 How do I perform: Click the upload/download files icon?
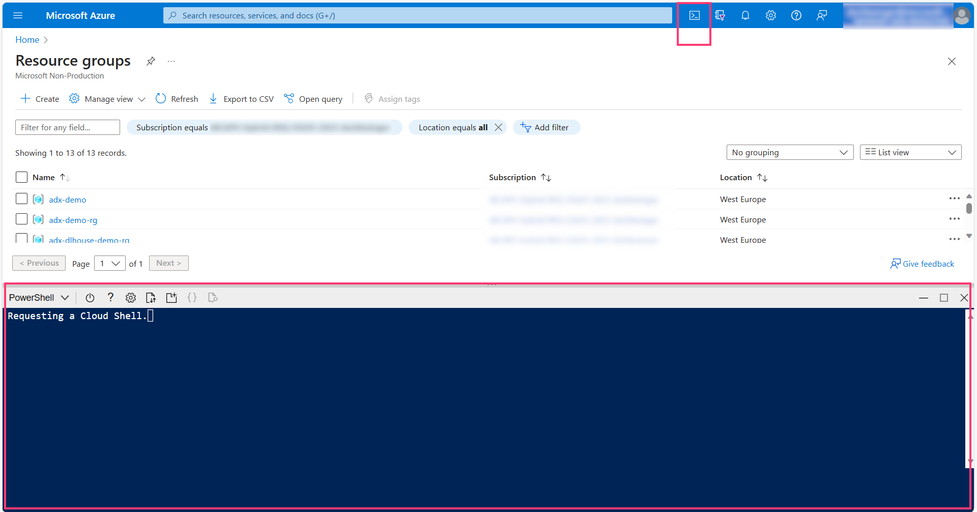pos(151,298)
